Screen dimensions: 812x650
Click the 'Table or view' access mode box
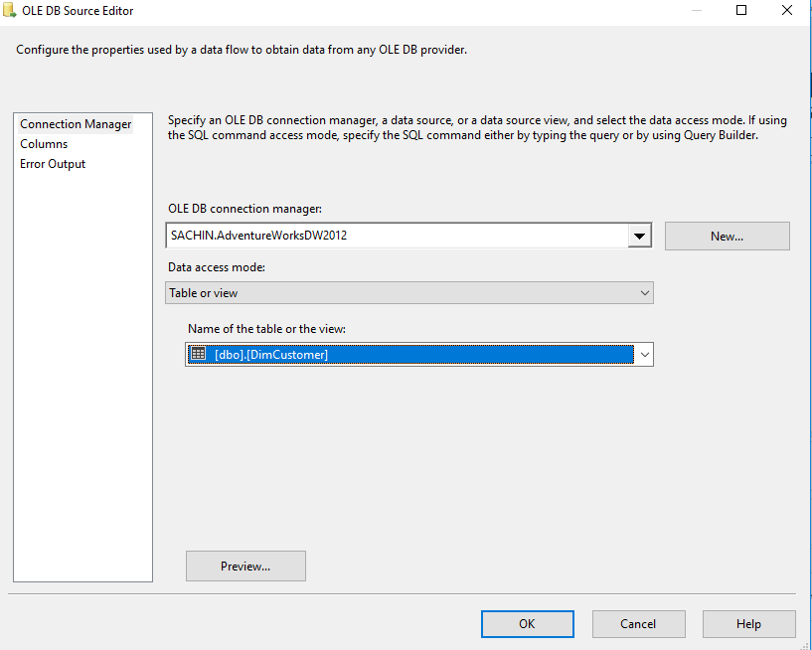(x=398, y=293)
